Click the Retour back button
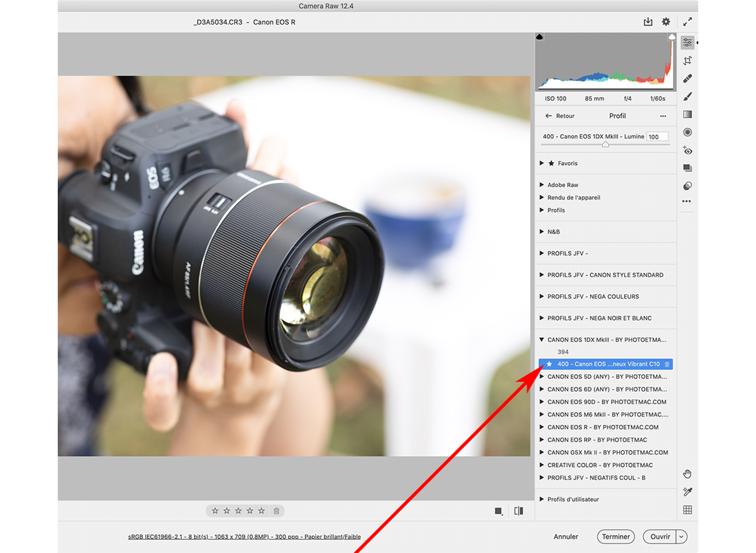 coord(560,116)
